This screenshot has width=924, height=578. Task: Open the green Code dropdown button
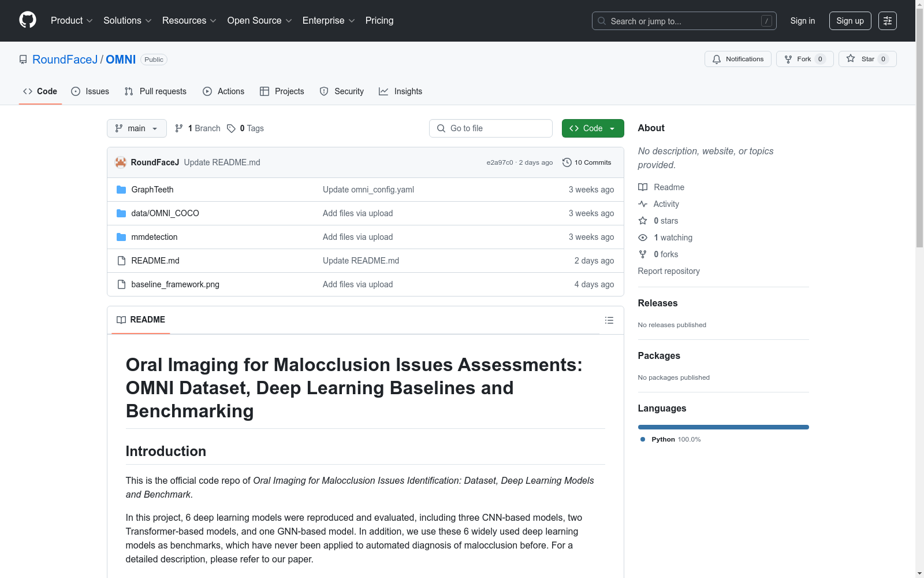click(593, 128)
